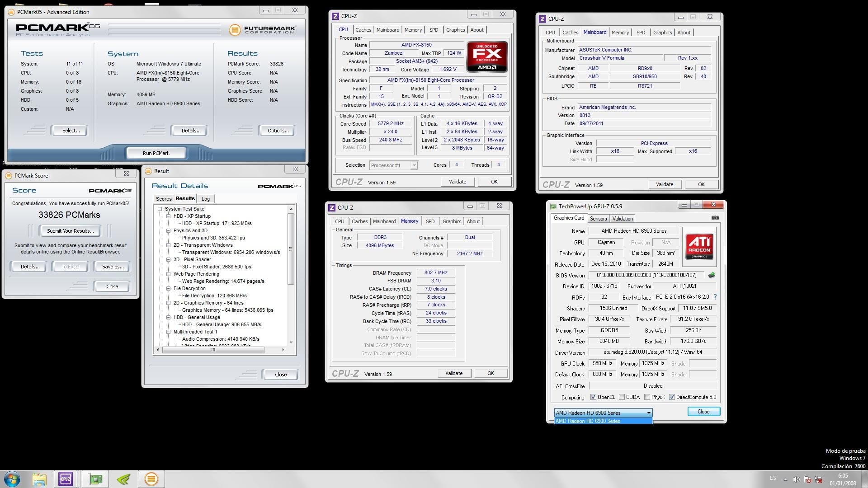This screenshot has width=868, height=488.
Task: Select 'Audio Compression: 4149.940 KB/s' row
Action: (221, 339)
